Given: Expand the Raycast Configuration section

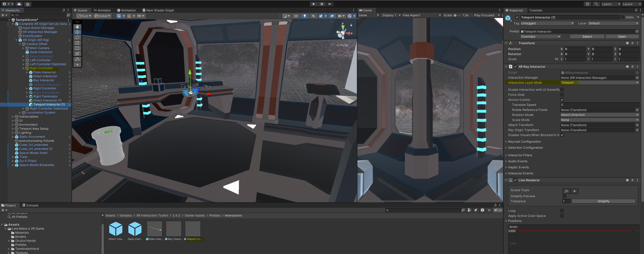Looking at the screenshot, I should click(524, 141).
